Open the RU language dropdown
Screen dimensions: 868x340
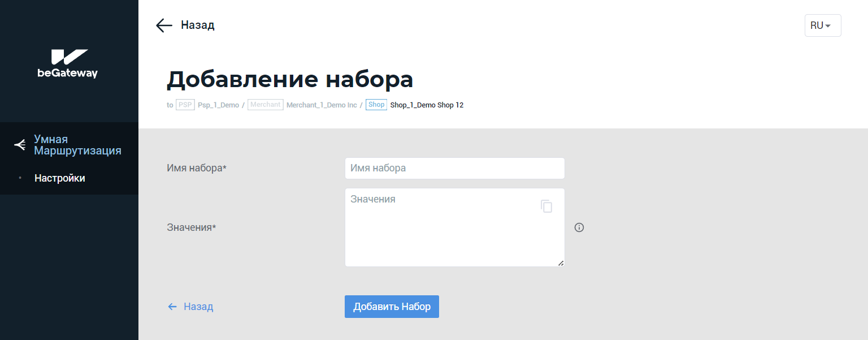tap(822, 25)
